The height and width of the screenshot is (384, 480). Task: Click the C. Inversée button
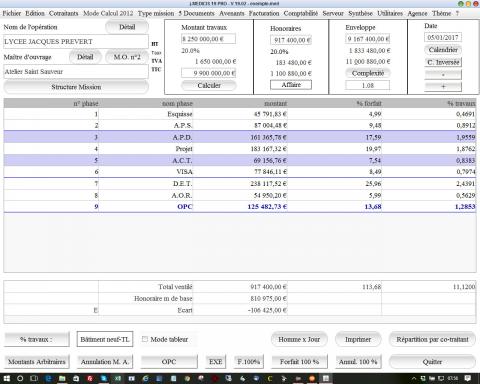pyautogui.click(x=443, y=62)
